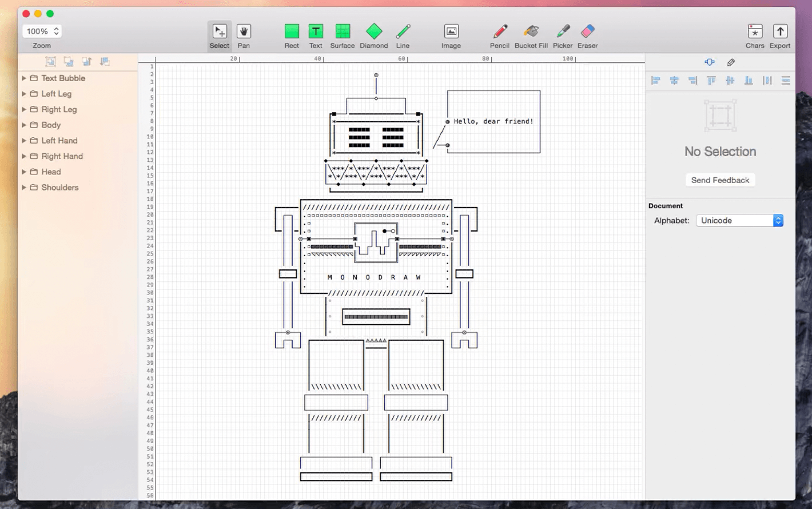The width and height of the screenshot is (812, 509).
Task: Distribute horizontally icon
Action: coord(767,81)
